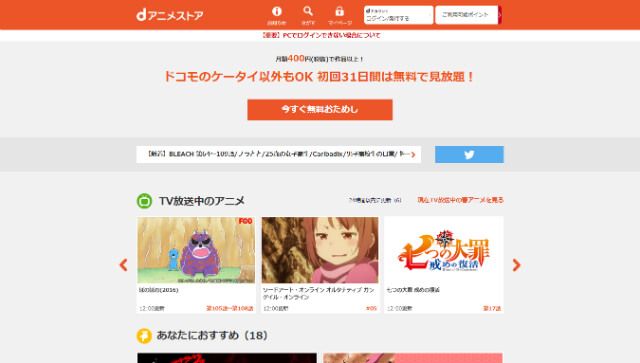Screen dimensions: 640x363
Task: Open the Sword Art Online Alternative thumbnail
Action: [x=320, y=250]
